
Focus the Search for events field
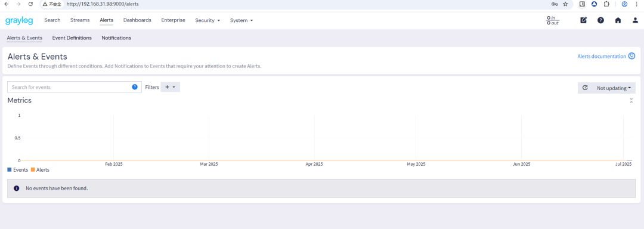point(75,87)
